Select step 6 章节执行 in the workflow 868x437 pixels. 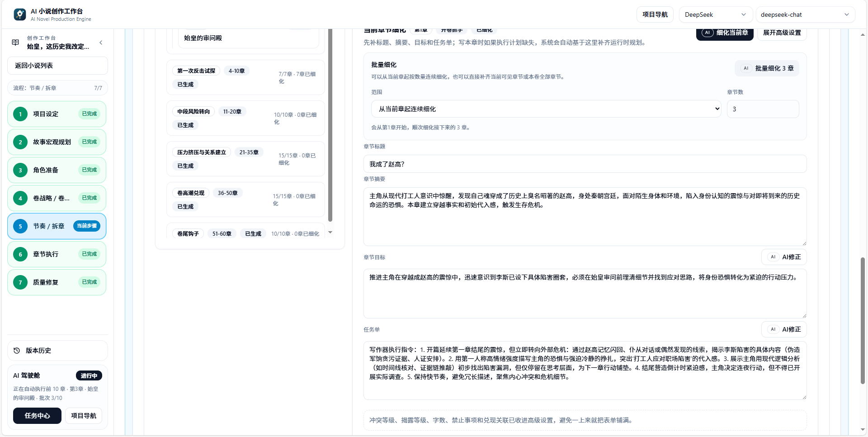point(57,254)
